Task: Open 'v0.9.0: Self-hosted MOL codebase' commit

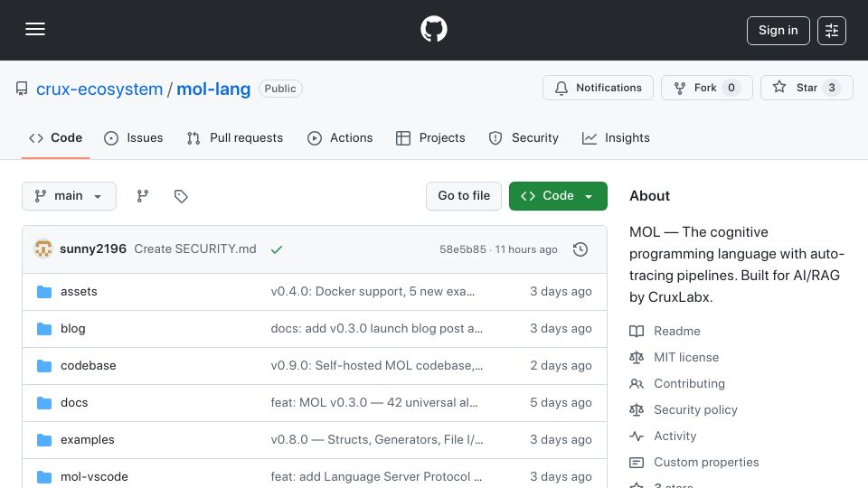Action: pos(376,366)
